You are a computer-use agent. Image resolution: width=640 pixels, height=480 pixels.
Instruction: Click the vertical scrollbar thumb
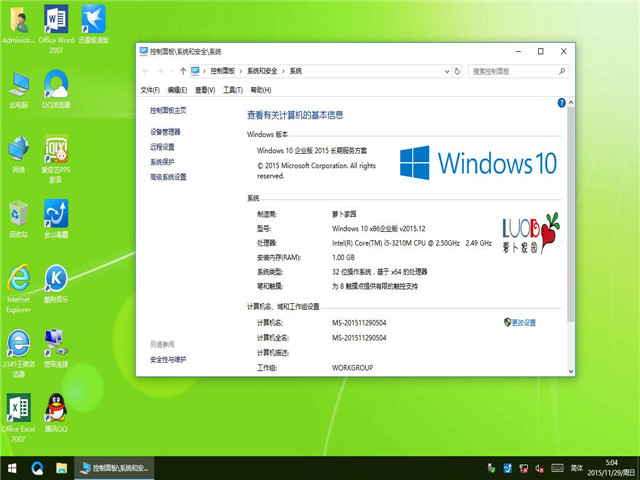[571, 214]
